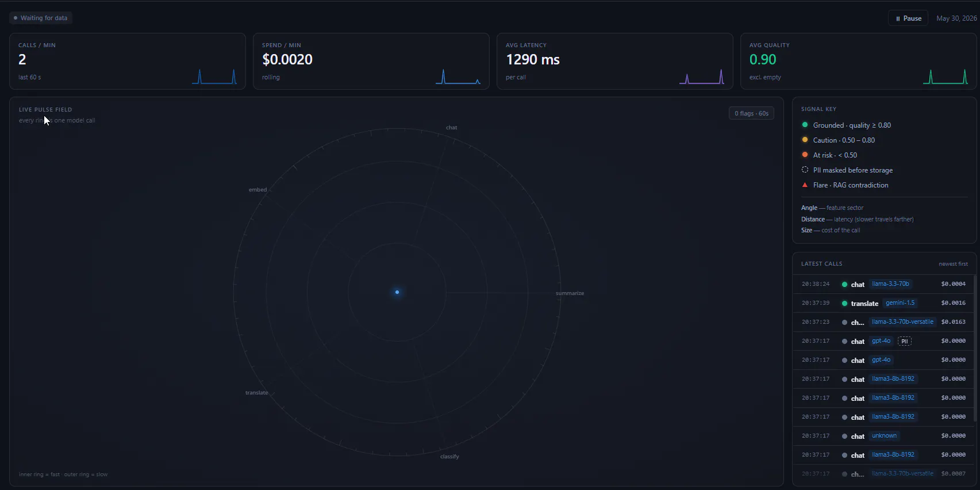The height and width of the screenshot is (490, 980).
Task: Click the Live Pulse Field heading
Action: (x=45, y=109)
